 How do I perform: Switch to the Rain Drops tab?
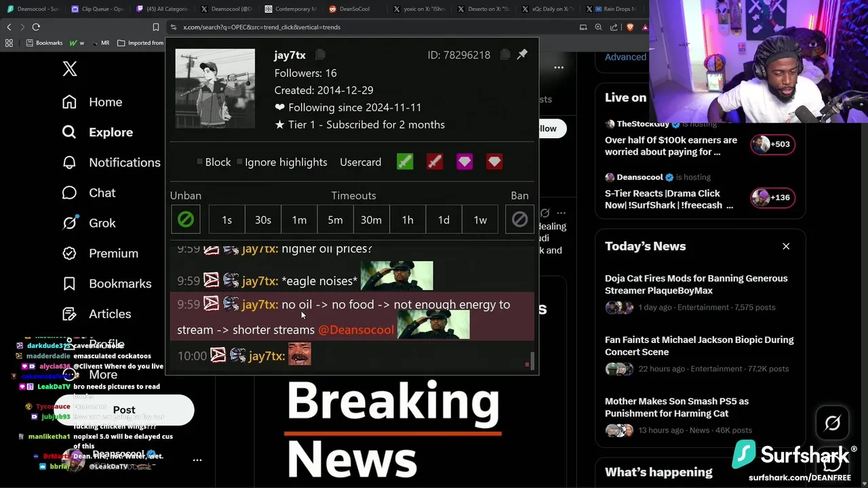point(610,9)
